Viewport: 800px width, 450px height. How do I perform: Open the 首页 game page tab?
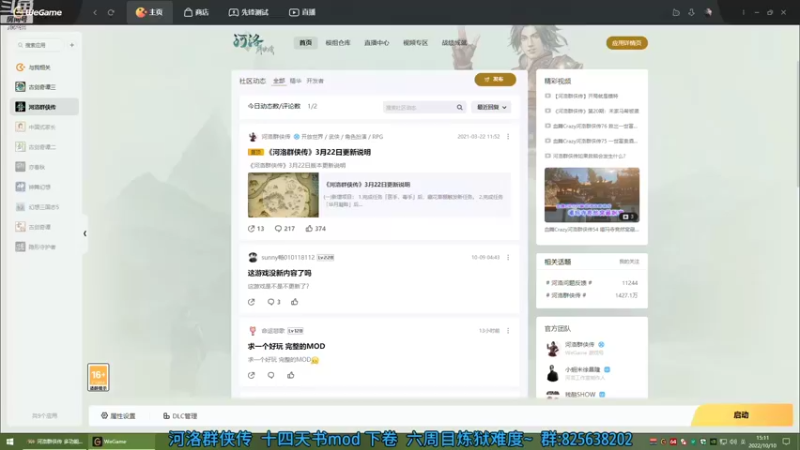tap(305, 43)
